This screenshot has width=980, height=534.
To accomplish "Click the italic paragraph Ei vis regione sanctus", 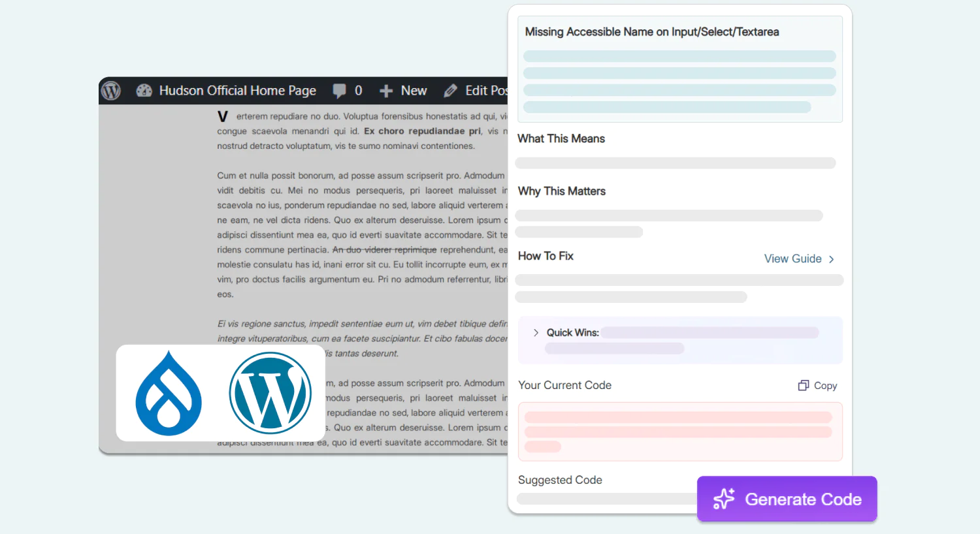I will click(363, 339).
